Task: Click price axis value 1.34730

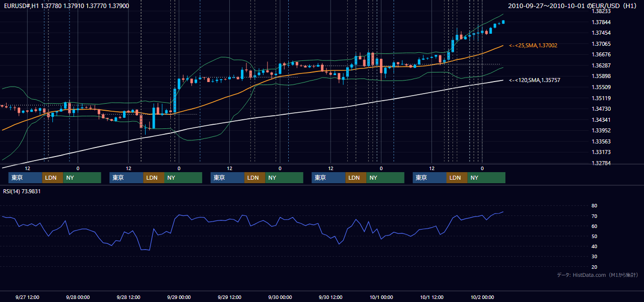Action: coord(601,109)
